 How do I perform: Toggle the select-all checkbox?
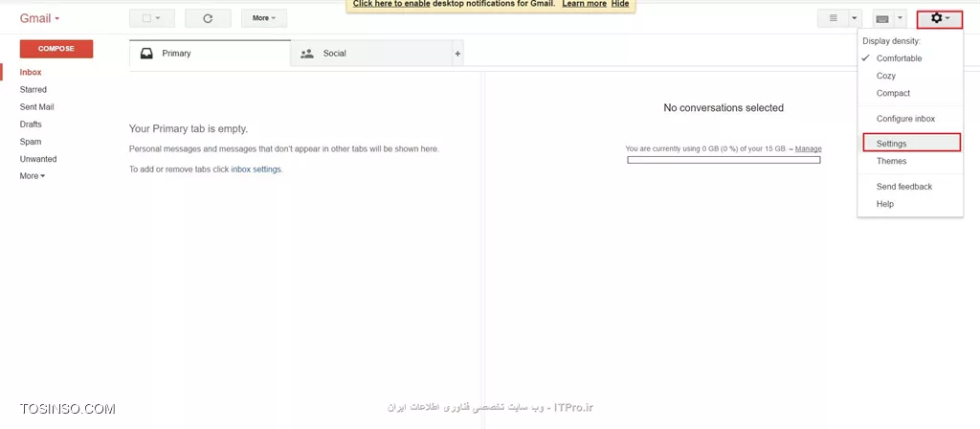point(146,18)
